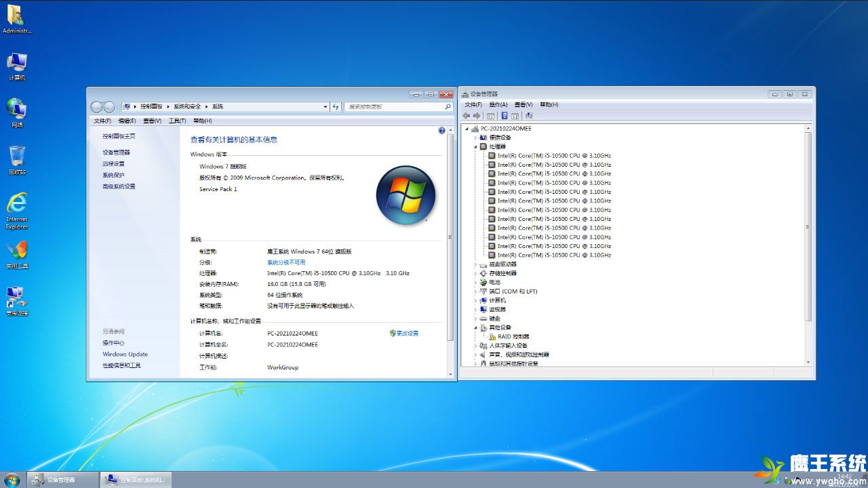The image size is (868, 488).
Task: Click the 控制面板 breadcrumb in the address bar
Action: click(151, 106)
